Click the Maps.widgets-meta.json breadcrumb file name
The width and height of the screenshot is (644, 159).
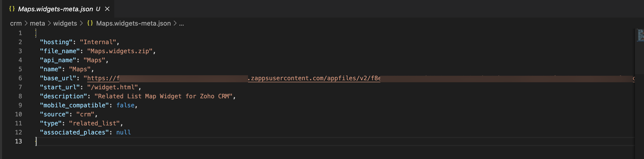tap(133, 23)
